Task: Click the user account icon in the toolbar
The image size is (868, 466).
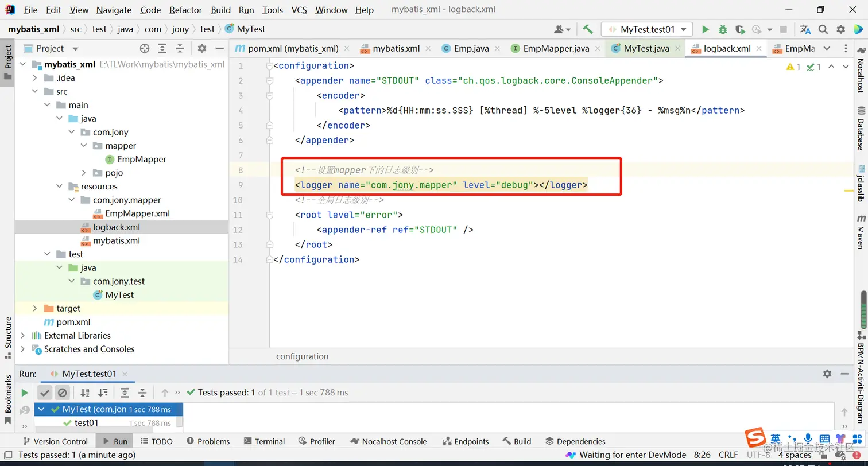Action: (x=561, y=29)
